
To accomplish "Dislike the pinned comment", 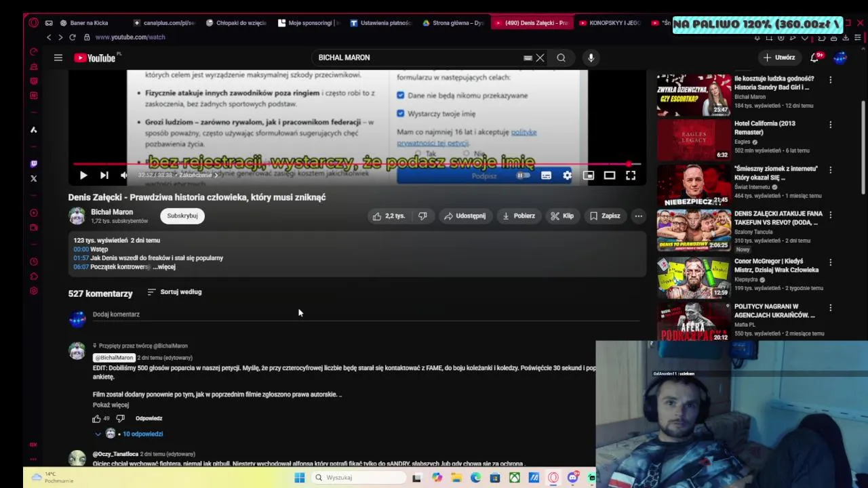I will 120,418.
